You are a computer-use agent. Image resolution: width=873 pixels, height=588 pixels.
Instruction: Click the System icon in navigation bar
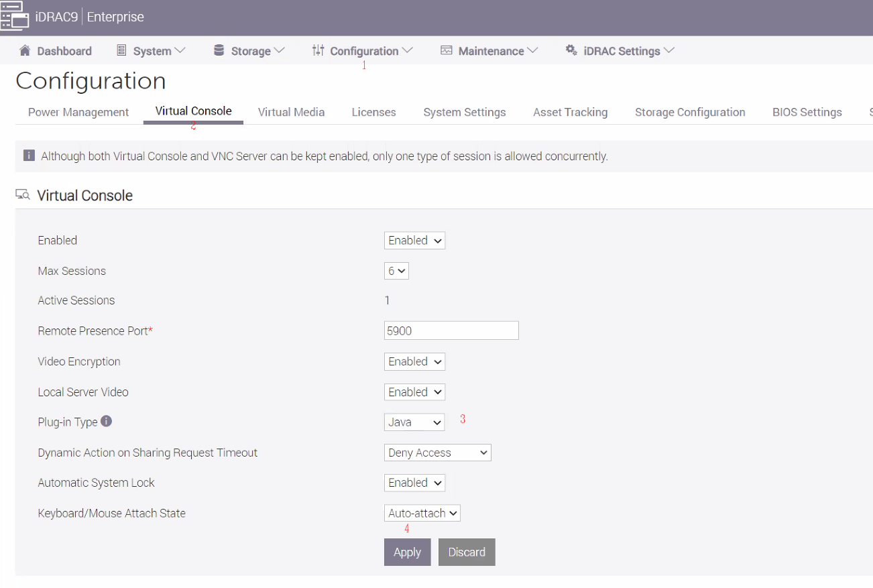click(122, 50)
